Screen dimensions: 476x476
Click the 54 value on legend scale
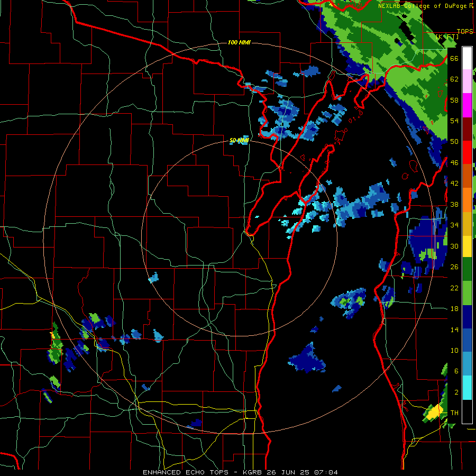[454, 121]
